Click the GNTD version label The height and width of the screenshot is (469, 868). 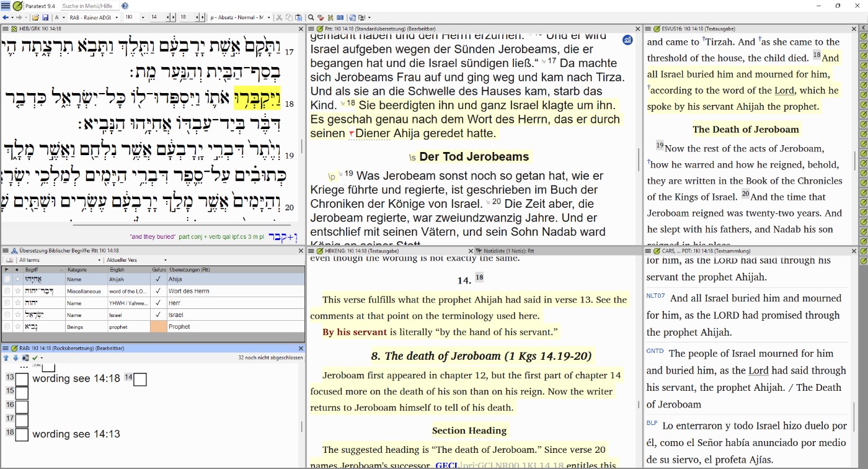coord(655,351)
